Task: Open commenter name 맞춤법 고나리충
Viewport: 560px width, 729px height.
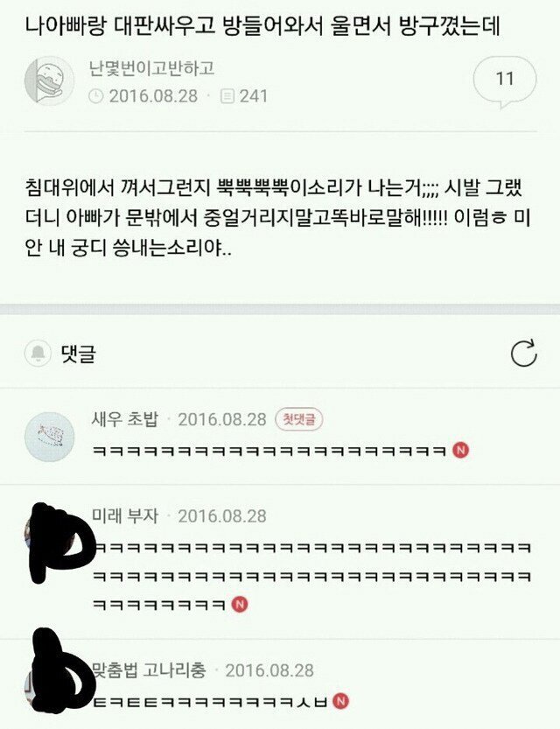Action: pos(149,670)
